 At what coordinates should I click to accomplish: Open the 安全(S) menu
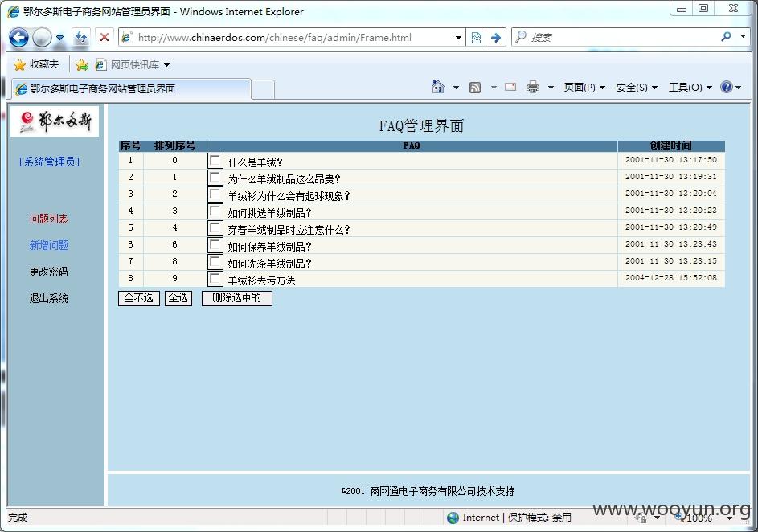[637, 88]
